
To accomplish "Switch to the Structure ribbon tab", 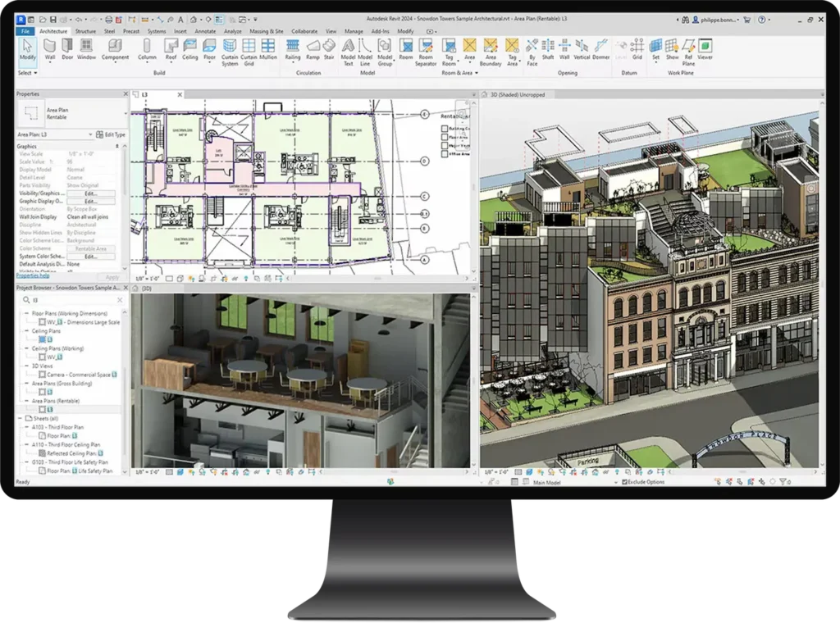I will click(x=85, y=31).
